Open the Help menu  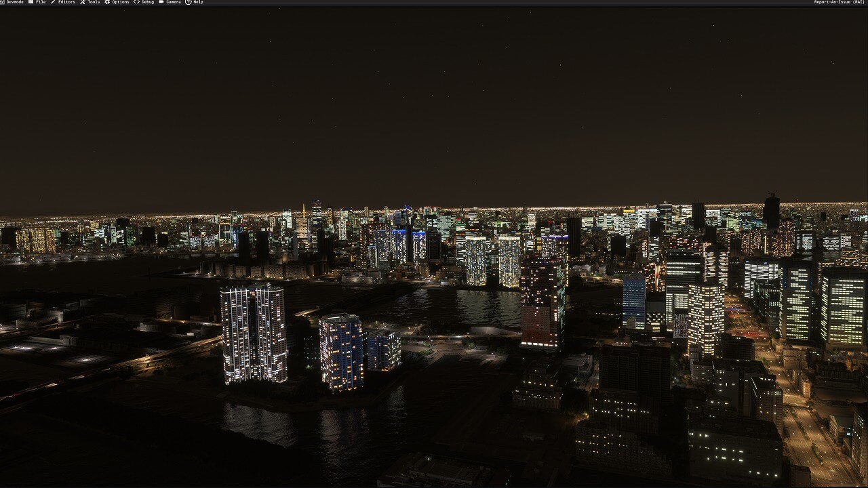[x=198, y=2]
